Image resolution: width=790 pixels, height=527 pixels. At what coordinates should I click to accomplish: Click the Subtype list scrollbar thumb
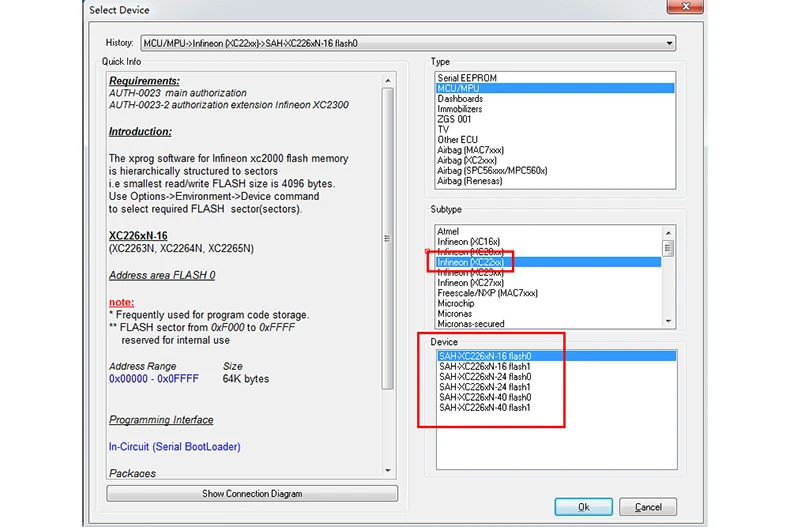pos(668,248)
